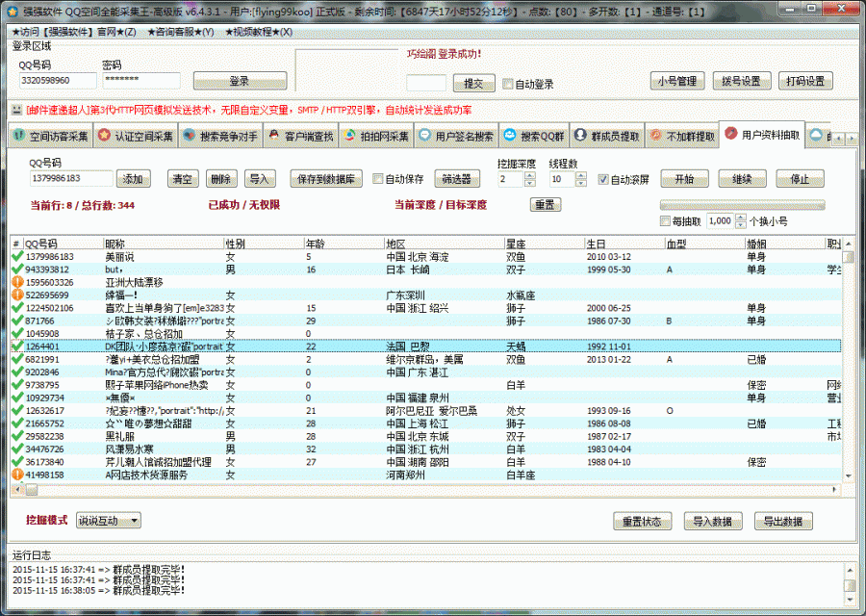Viewport: 866px width, 616px height.
Task: Click green check icon for QQ 1264401
Action: [17, 346]
